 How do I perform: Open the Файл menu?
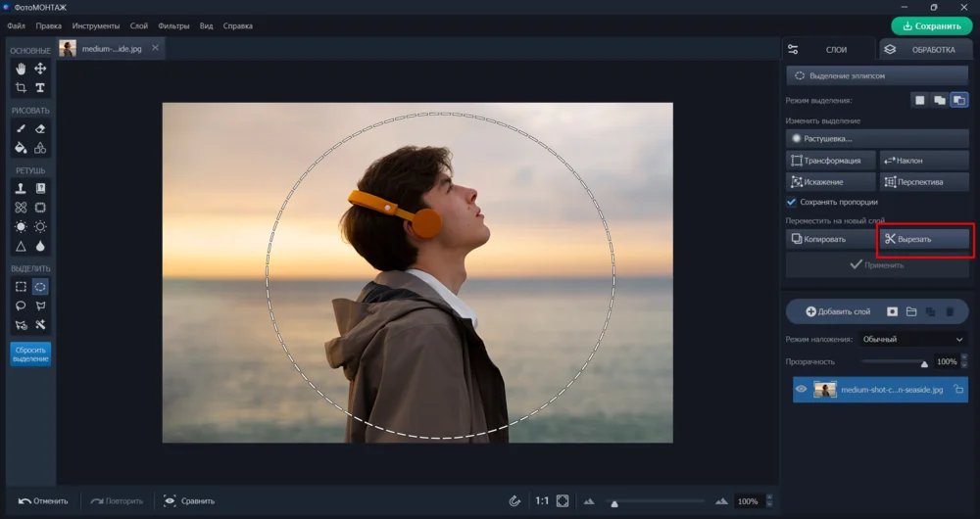[x=17, y=26]
